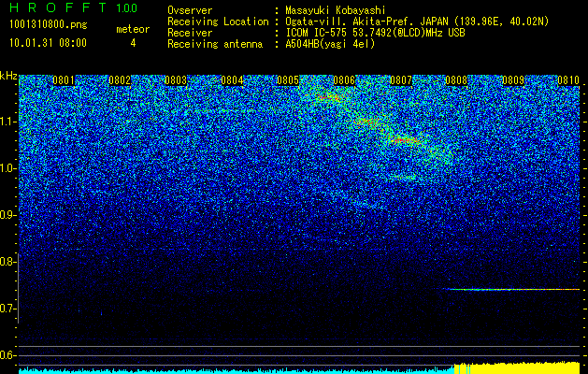The height and width of the screenshot is (374, 588).
Task: Click the 'Receiving antenna' label
Action: coord(215,44)
